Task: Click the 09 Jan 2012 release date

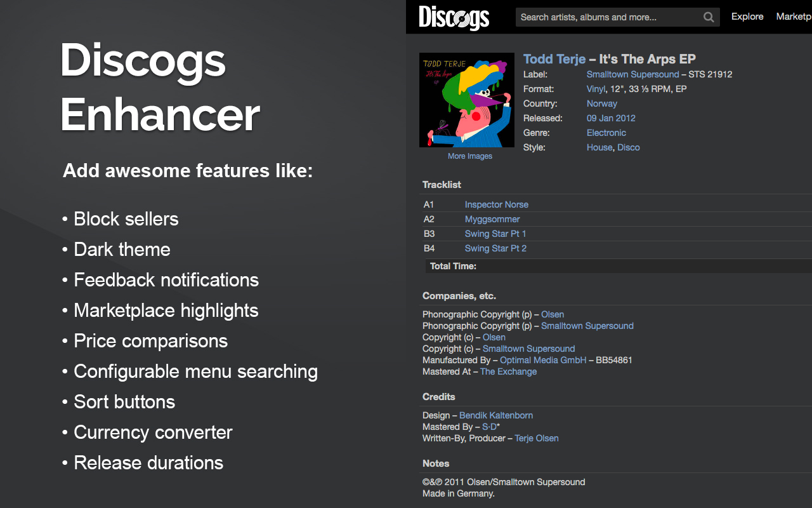Action: coord(611,118)
